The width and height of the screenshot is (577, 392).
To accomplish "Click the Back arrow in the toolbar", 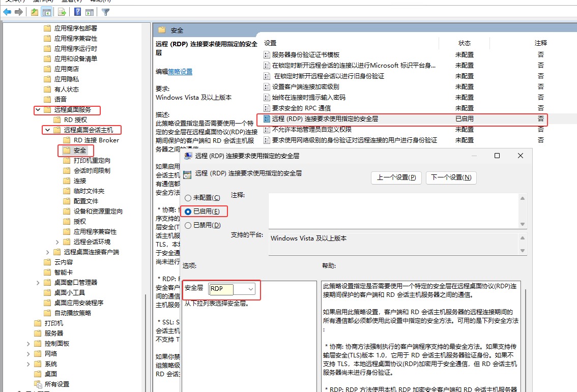I will click(x=8, y=12).
